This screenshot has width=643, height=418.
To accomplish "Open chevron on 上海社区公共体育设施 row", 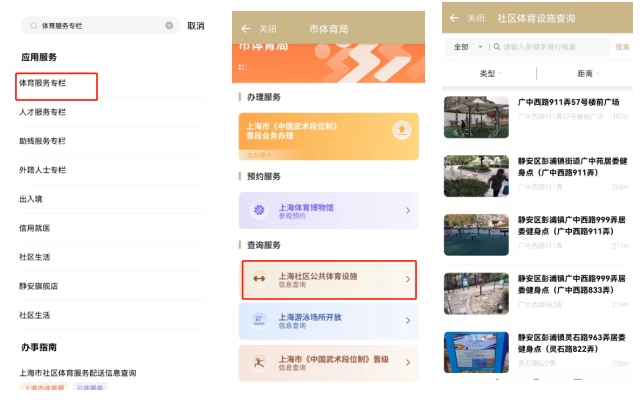I will coord(407,279).
